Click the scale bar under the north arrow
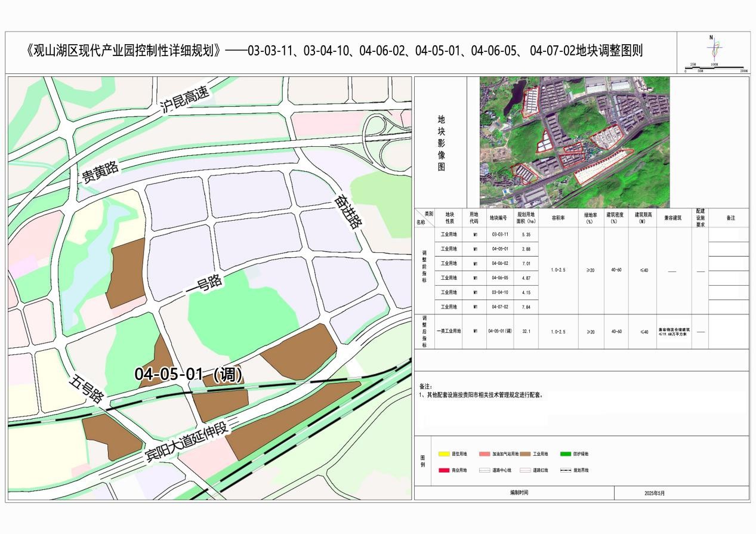 click(x=715, y=67)
